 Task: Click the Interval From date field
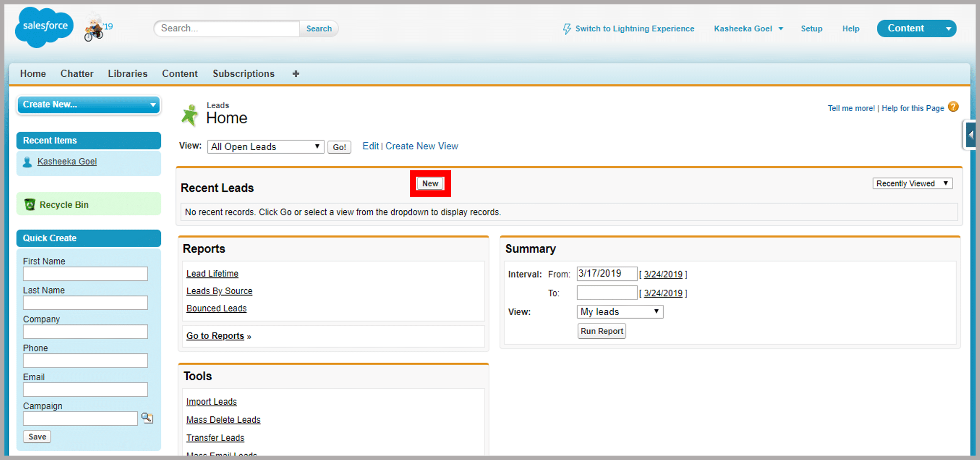[x=607, y=274]
